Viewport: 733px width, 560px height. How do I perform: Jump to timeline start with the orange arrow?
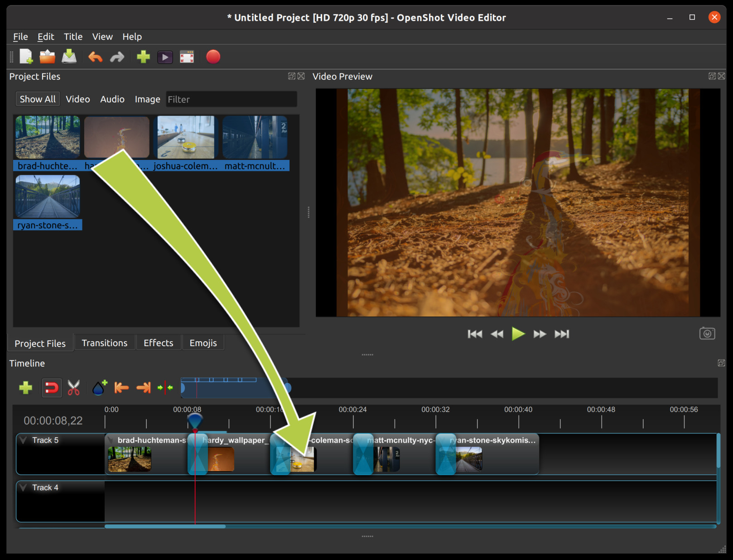[121, 388]
